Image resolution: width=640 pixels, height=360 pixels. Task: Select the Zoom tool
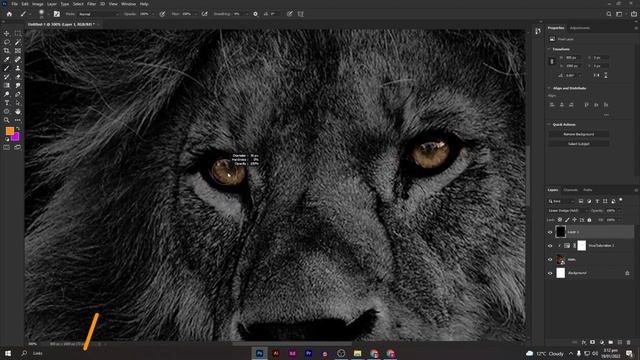[7, 120]
